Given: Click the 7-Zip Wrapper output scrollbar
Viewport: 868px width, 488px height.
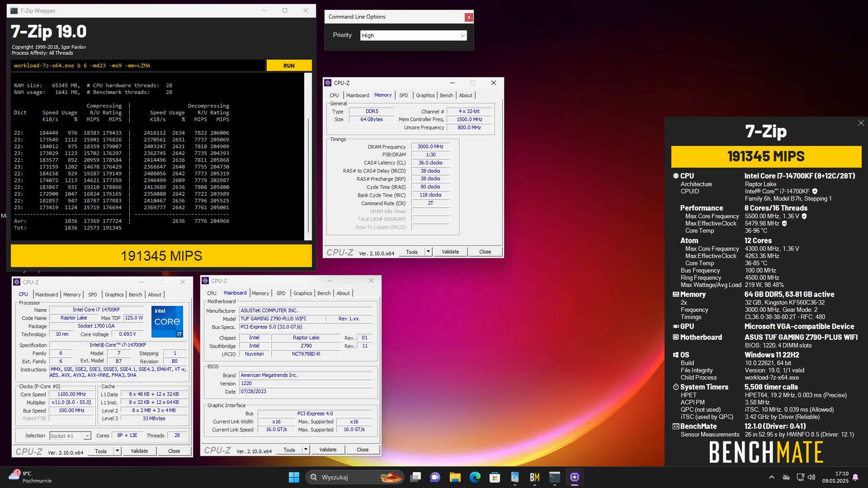Looking at the screenshot, I should coord(308,156).
